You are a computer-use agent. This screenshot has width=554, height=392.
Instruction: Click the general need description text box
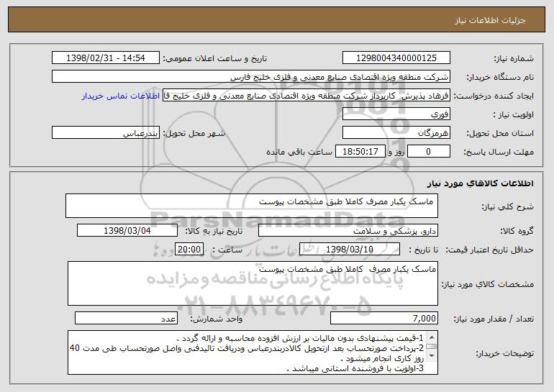[252, 206]
